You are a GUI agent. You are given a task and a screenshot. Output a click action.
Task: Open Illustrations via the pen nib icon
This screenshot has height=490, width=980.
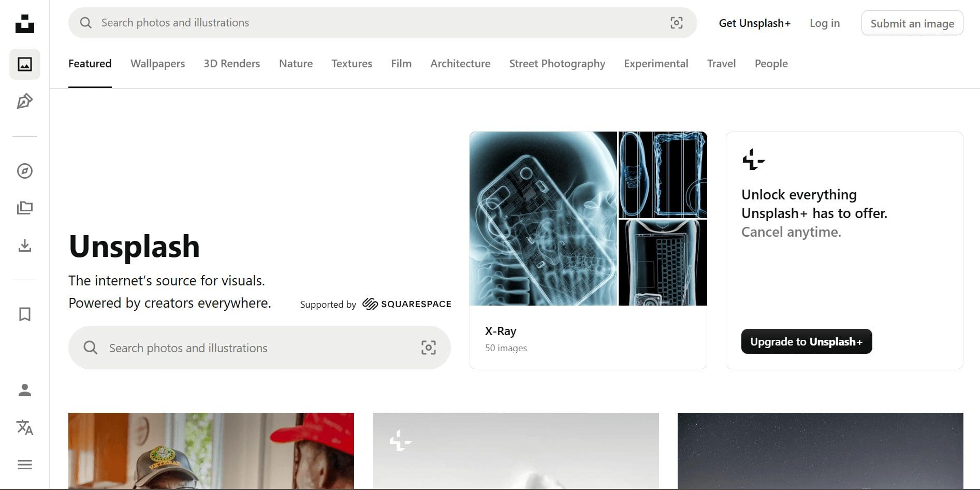click(24, 102)
